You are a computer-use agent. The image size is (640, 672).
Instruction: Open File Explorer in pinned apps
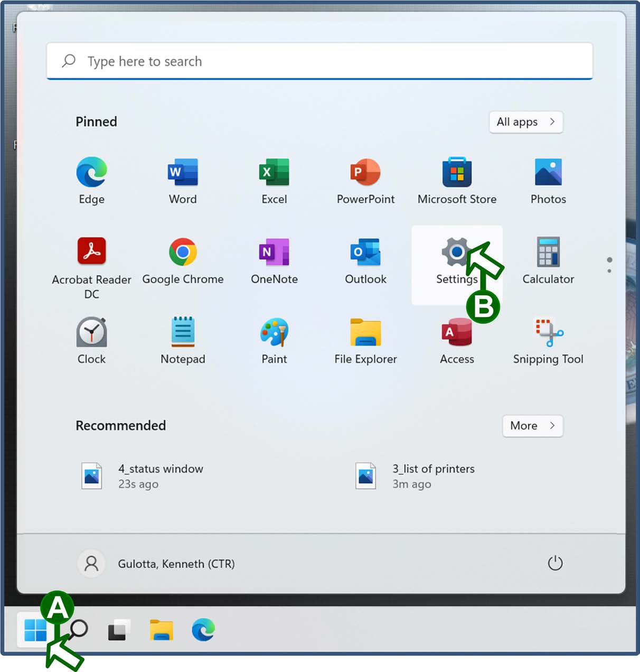point(365,341)
